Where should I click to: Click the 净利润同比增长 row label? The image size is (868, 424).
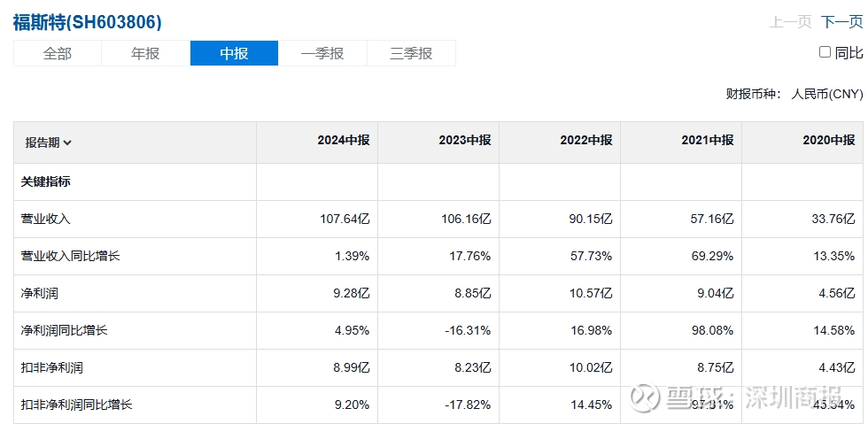pos(64,330)
